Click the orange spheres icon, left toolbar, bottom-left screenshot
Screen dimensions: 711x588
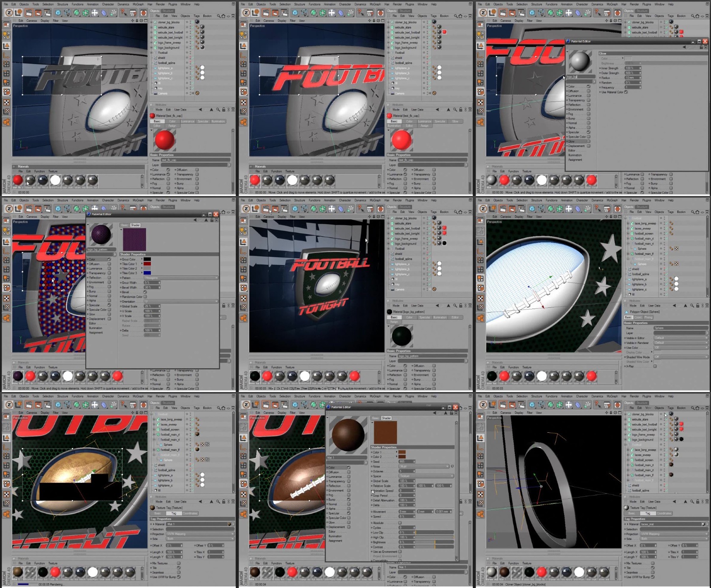6,514
